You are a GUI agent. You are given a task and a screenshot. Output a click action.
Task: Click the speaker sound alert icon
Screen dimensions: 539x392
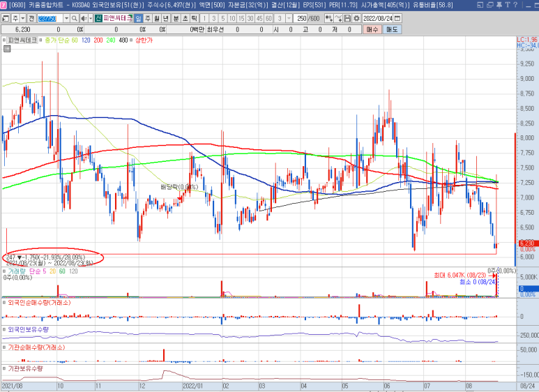click(84, 18)
